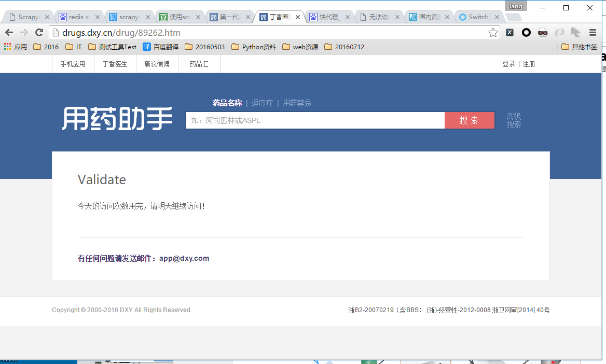The width and height of the screenshot is (606, 364).
Task: Select the 适应症 search mode
Action: (x=262, y=103)
